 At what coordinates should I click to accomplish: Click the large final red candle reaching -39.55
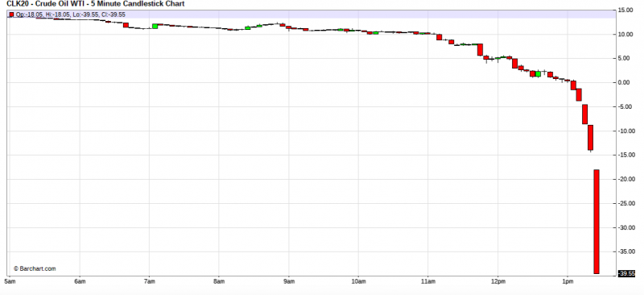point(597,222)
